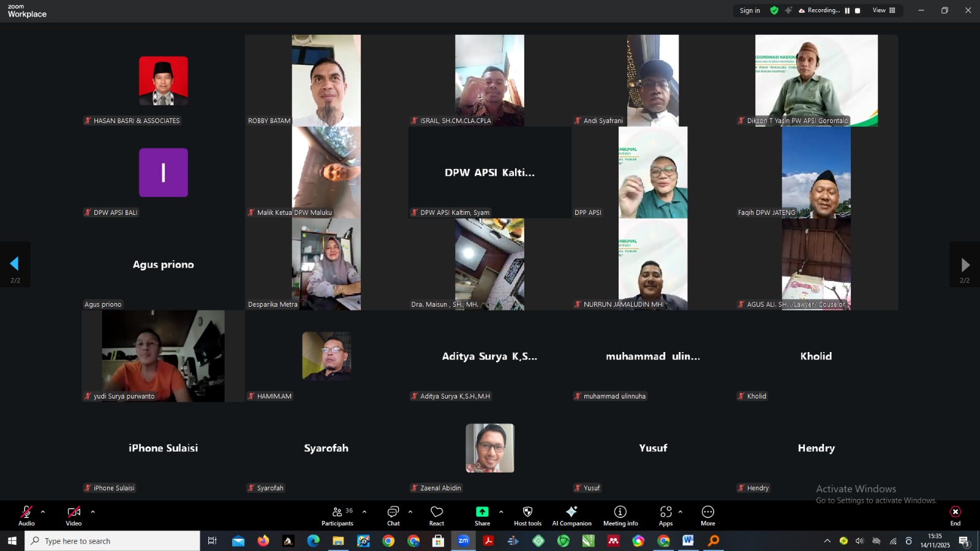Image resolution: width=980 pixels, height=551 pixels.
Task: Open the More options menu
Action: pos(707,515)
